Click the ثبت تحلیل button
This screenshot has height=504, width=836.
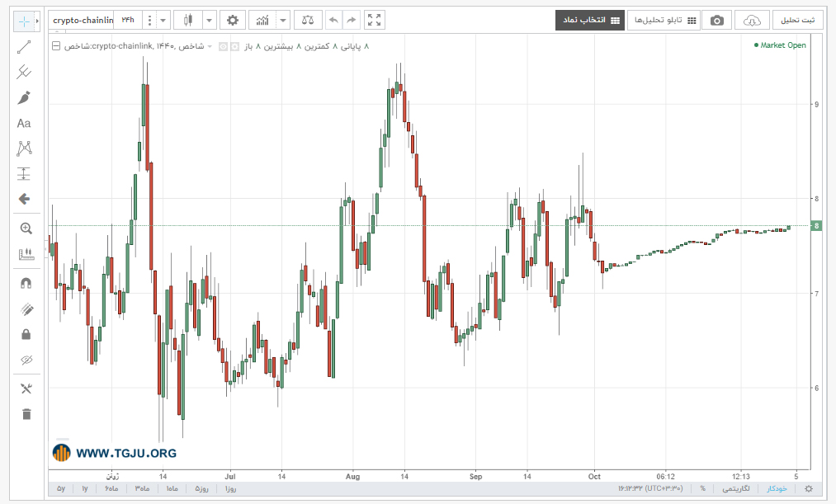797,21
